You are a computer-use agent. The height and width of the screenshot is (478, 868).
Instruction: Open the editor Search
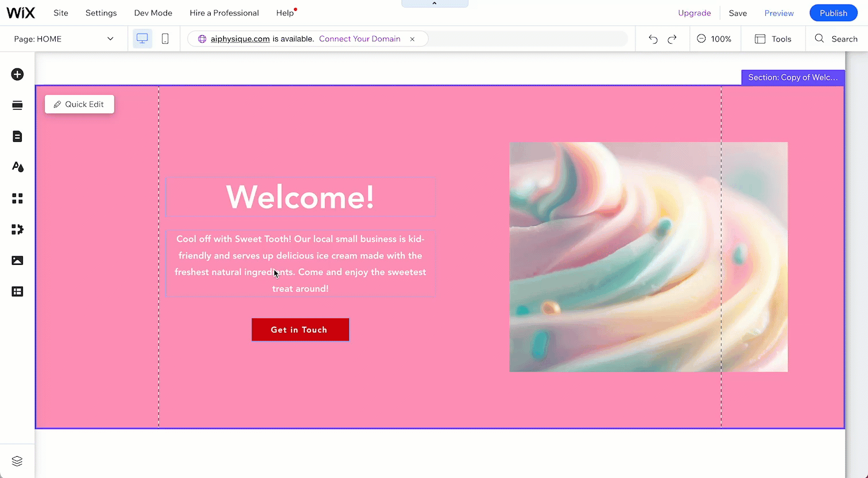(x=836, y=39)
